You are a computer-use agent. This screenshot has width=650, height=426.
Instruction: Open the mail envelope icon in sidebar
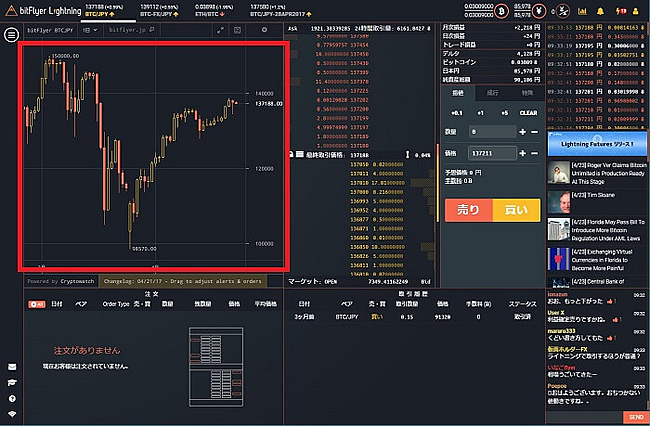click(12, 367)
